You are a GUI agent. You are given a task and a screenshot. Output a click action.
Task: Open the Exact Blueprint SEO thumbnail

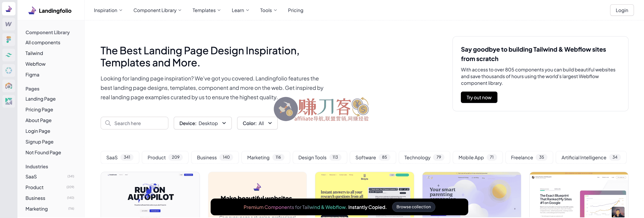579,195
